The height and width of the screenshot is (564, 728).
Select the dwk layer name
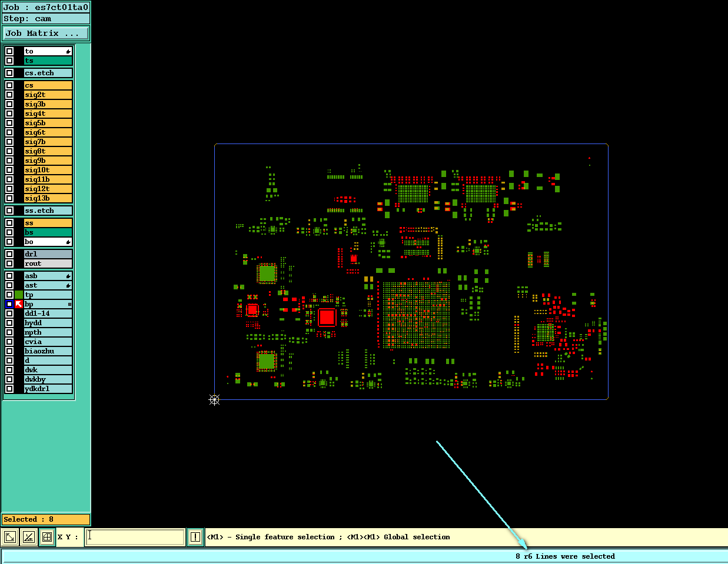[48, 370]
